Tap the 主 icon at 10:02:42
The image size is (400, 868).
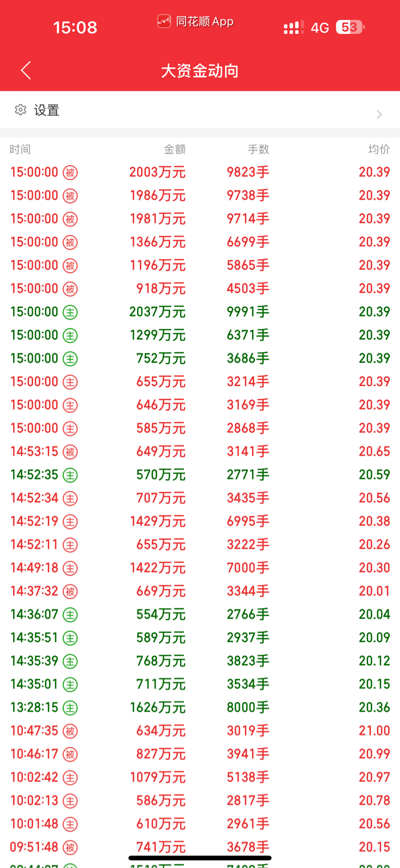coord(70,778)
